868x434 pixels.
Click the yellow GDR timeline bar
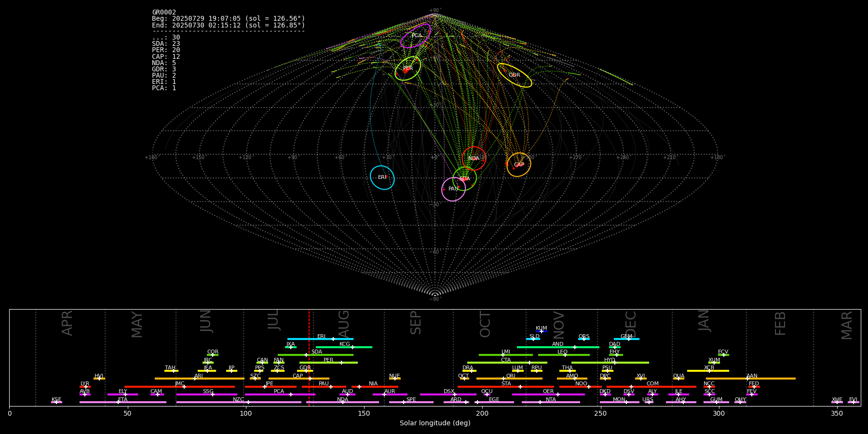305,371
